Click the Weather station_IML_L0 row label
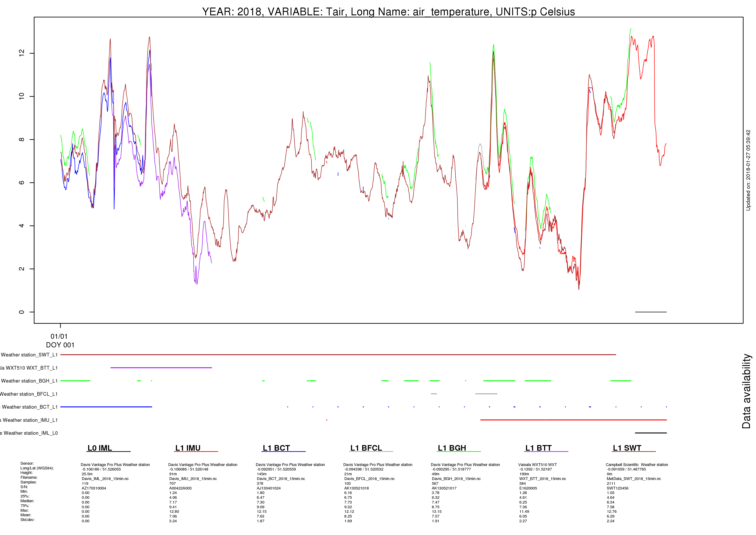756x535 pixels. [x=29, y=433]
